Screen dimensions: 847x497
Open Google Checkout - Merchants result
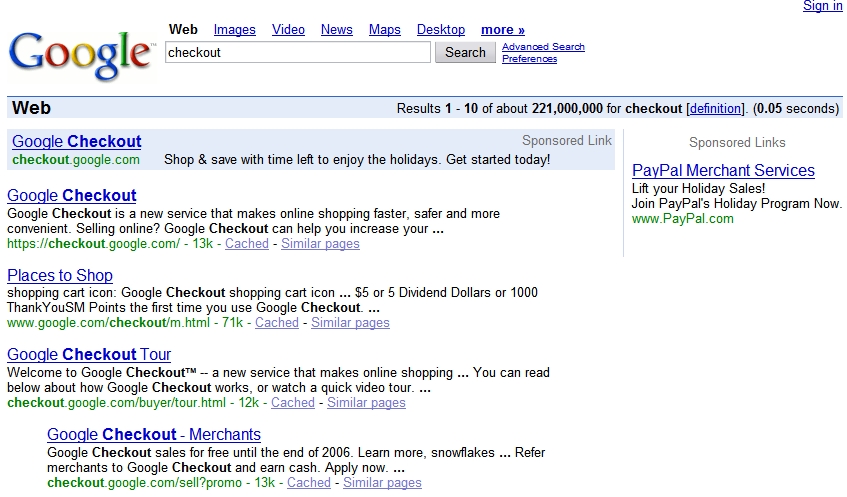[x=154, y=434]
